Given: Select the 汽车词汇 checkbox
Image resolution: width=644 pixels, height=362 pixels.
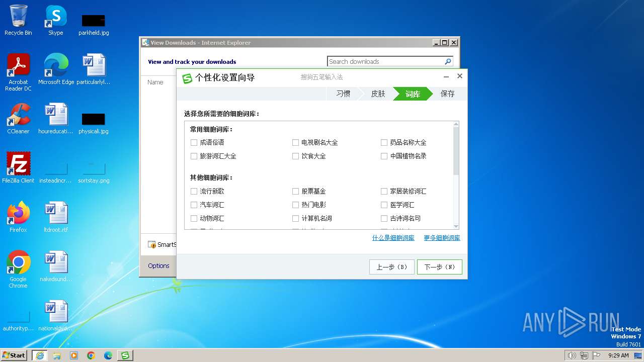Looking at the screenshot, I should coord(194,205).
